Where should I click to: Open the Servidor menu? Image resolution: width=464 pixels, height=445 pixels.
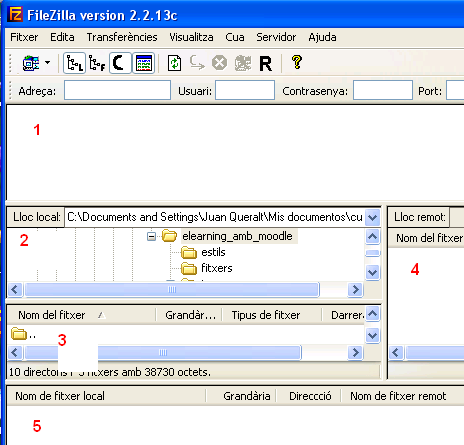pos(276,37)
